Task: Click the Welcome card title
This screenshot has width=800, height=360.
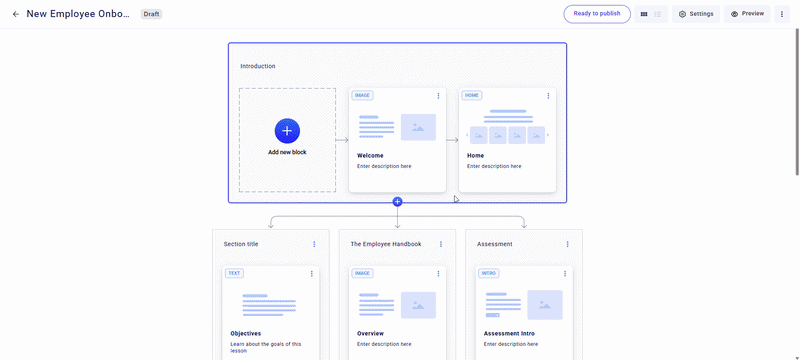Action: [x=370, y=156]
